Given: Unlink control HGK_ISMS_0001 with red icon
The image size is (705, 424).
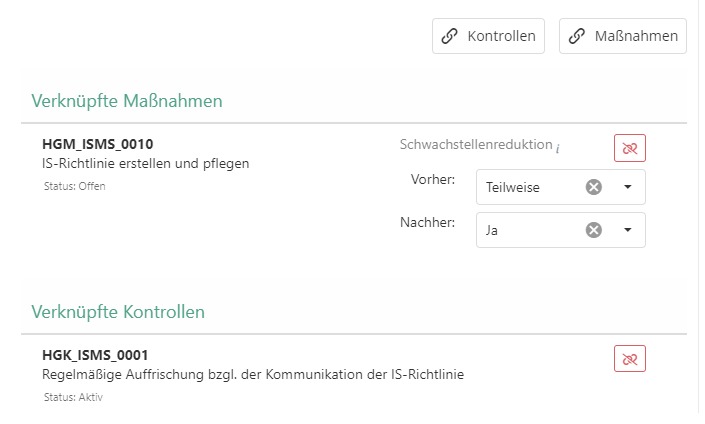Looking at the screenshot, I should tap(630, 359).
